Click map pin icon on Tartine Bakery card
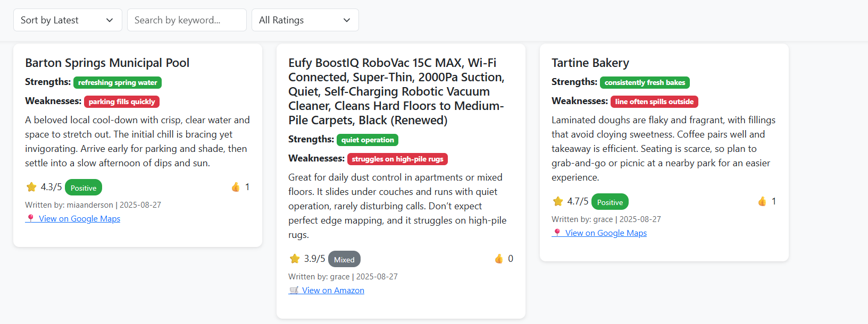Image resolution: width=868 pixels, height=324 pixels. point(557,233)
